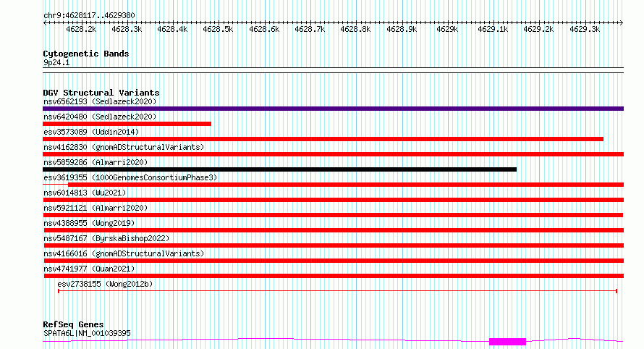
Task: Click the SPATA6L|NM_001039395 gene label
Action: click(x=87, y=333)
